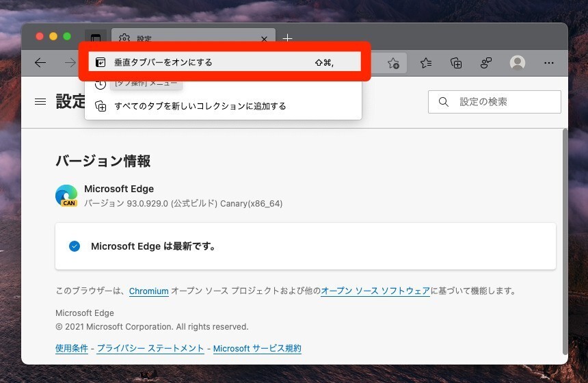Click the feedback/share icon in toolbar
Screen dimensions: 588x383
pos(486,63)
